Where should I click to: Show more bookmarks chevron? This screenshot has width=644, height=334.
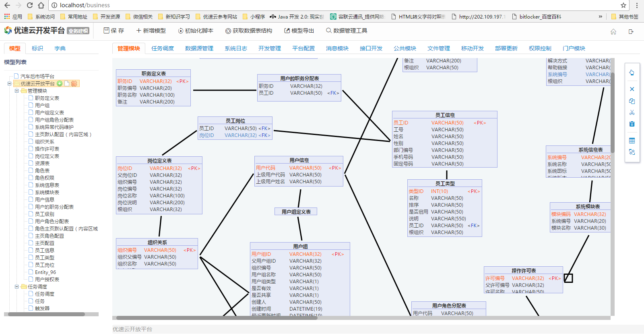[601, 17]
